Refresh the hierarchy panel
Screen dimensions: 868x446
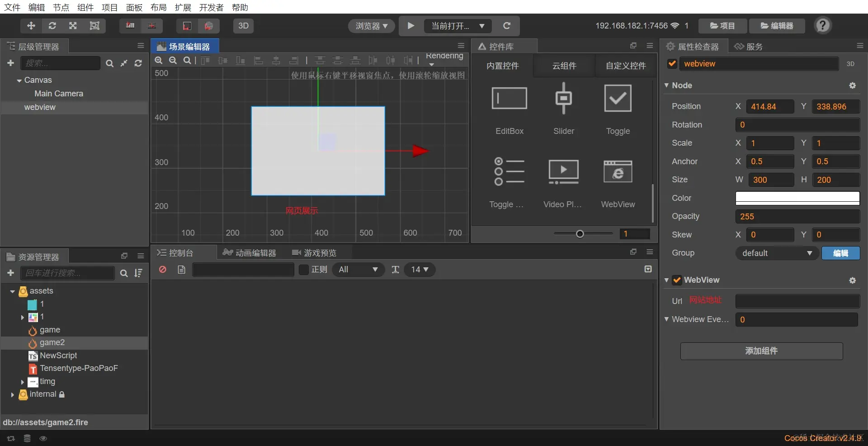point(138,63)
